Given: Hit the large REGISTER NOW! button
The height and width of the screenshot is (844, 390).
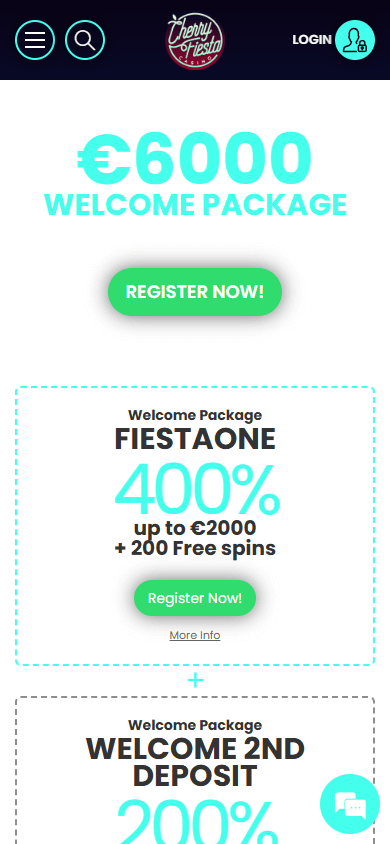Looking at the screenshot, I should 195,292.
